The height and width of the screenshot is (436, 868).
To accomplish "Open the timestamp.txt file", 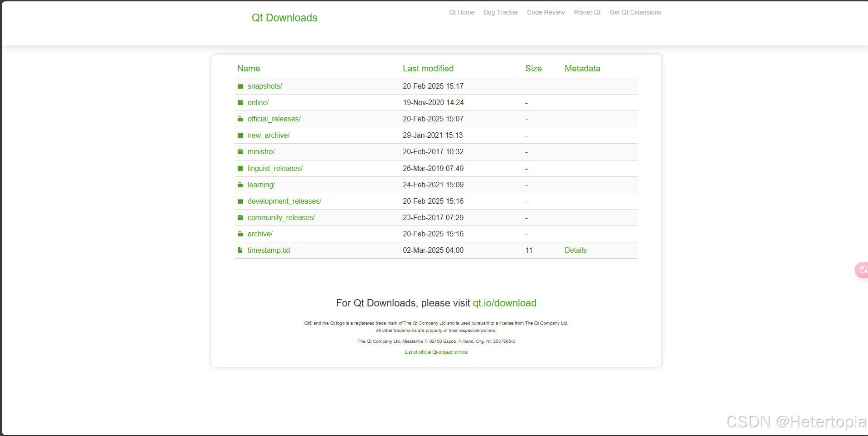I will (269, 250).
